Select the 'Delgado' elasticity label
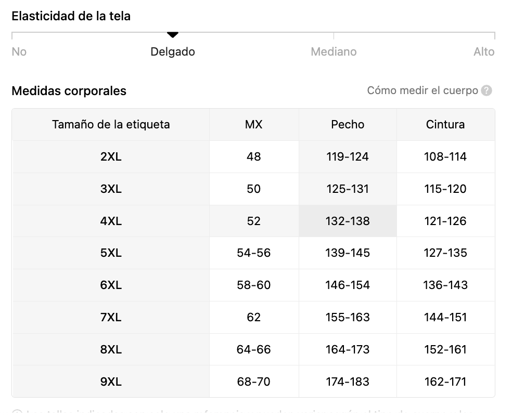 [x=172, y=52]
